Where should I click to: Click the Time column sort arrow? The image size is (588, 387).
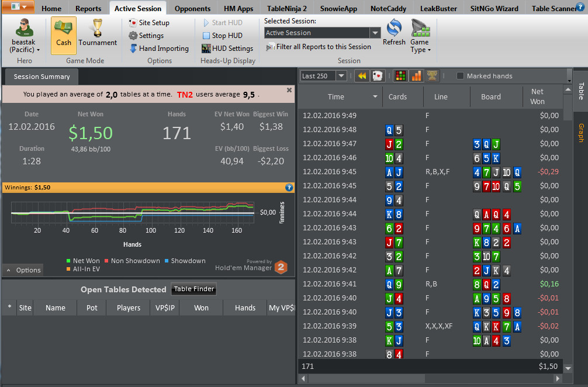(375, 97)
